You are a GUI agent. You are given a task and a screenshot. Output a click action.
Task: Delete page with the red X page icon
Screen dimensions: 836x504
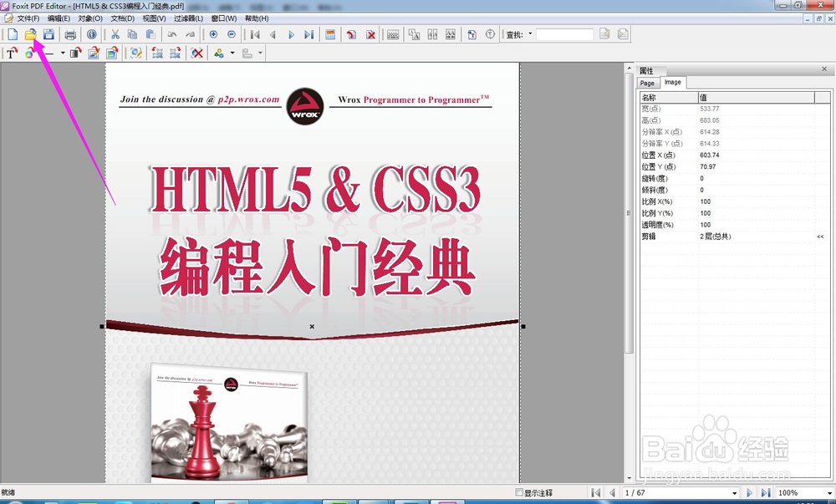(370, 34)
